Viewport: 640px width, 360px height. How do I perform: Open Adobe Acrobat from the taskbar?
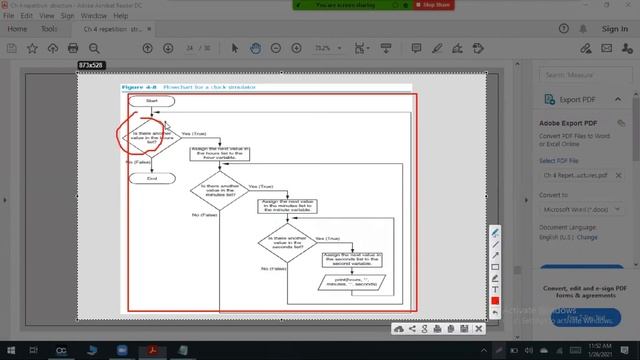pyautogui.click(x=152, y=350)
